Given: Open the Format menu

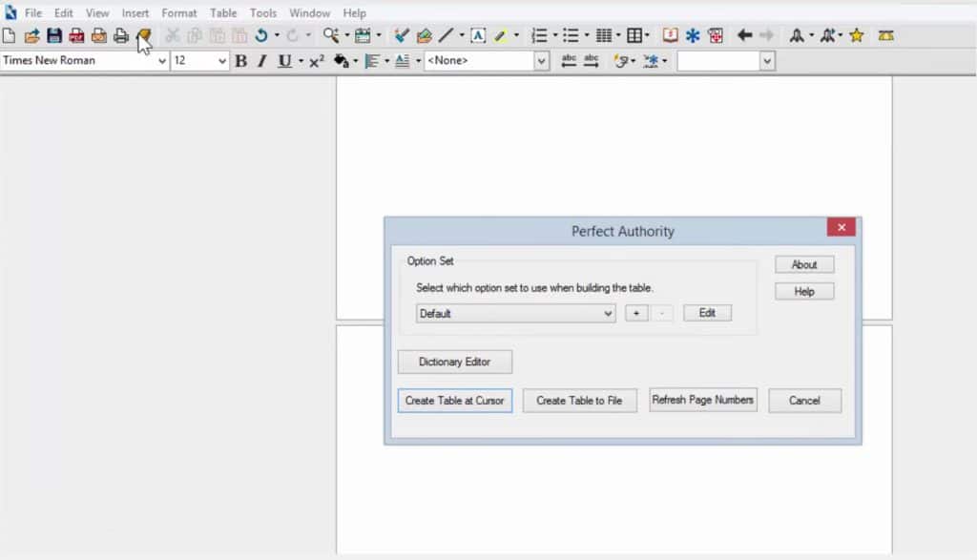Looking at the screenshot, I should 178,12.
